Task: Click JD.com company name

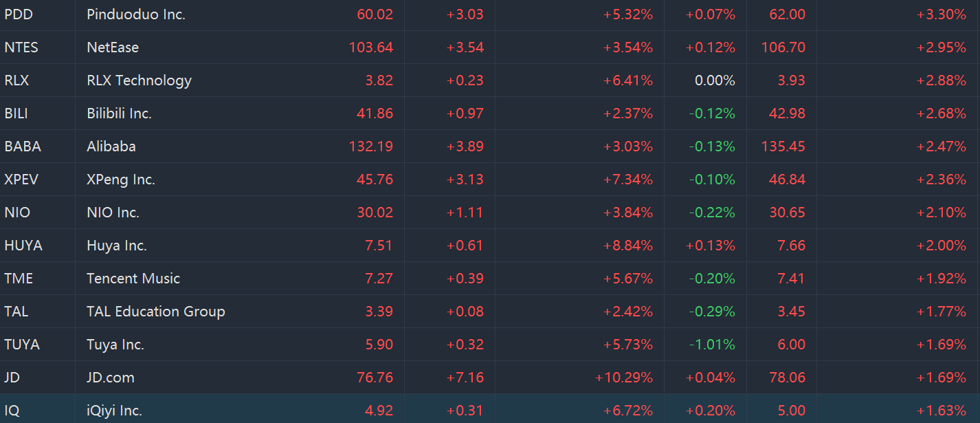Action: tap(111, 378)
